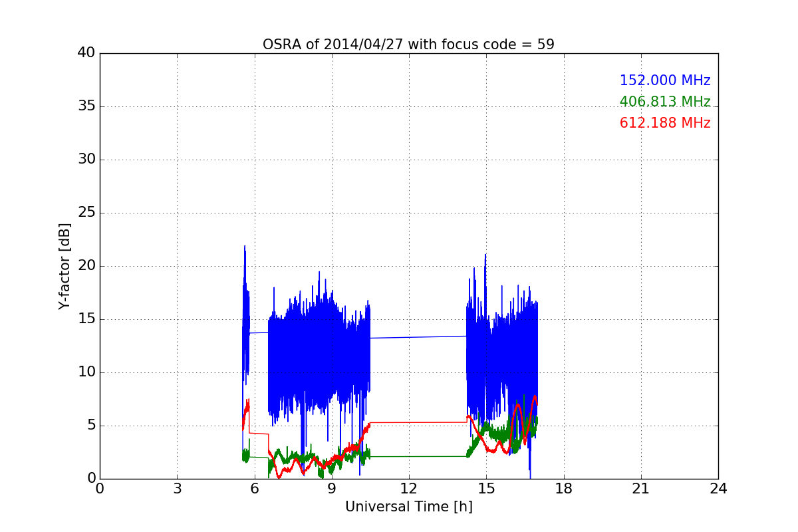Click the x-axis tick label '24'
This screenshot has height=532, width=798.
coord(718,489)
